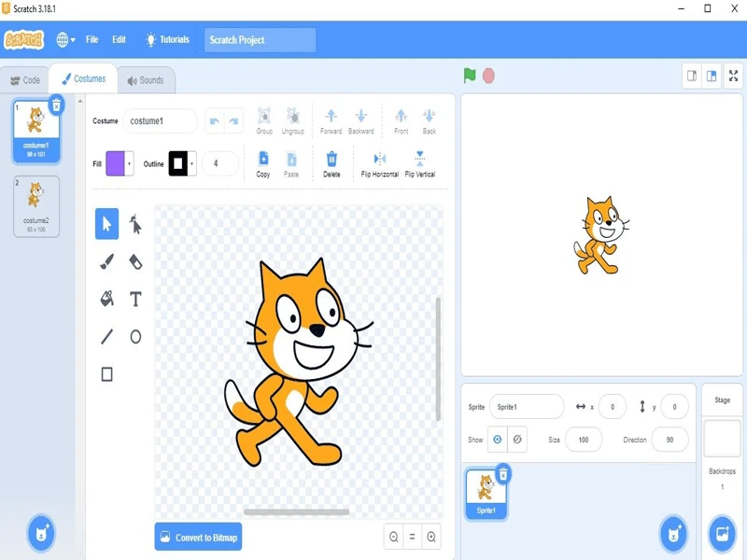Click the sprite y position field
Viewport: 747px width, 560px height.
(674, 407)
